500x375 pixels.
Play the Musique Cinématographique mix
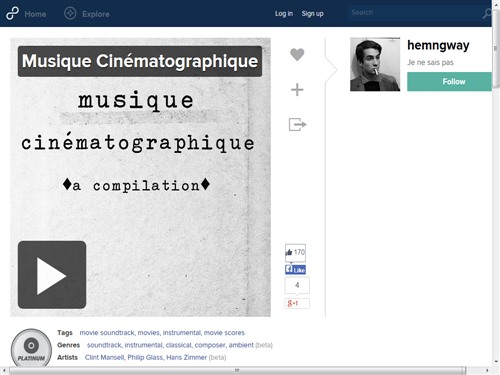(52, 275)
